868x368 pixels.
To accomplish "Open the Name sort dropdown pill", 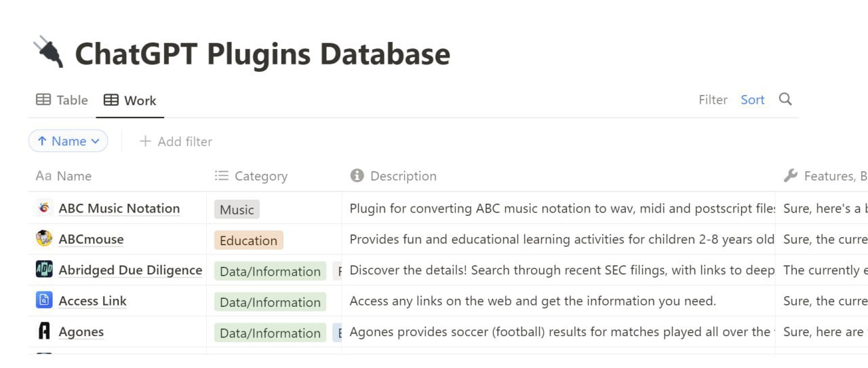I will 68,141.
